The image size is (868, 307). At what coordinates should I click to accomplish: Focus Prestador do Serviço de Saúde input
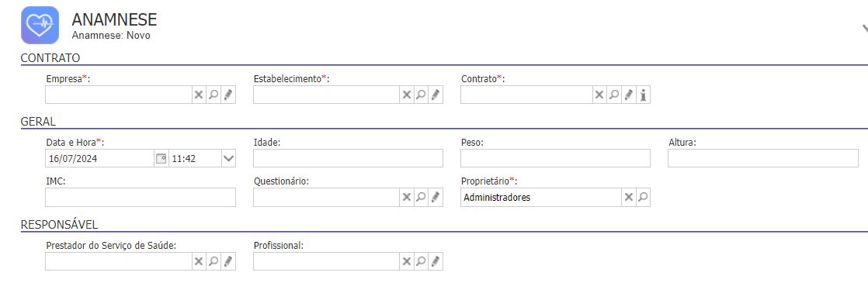click(x=119, y=261)
